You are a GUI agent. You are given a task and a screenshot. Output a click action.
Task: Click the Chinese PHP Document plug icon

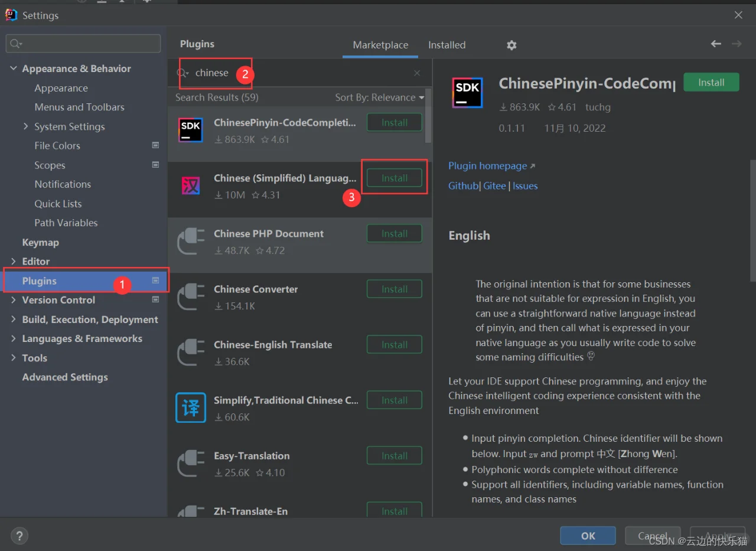190,242
